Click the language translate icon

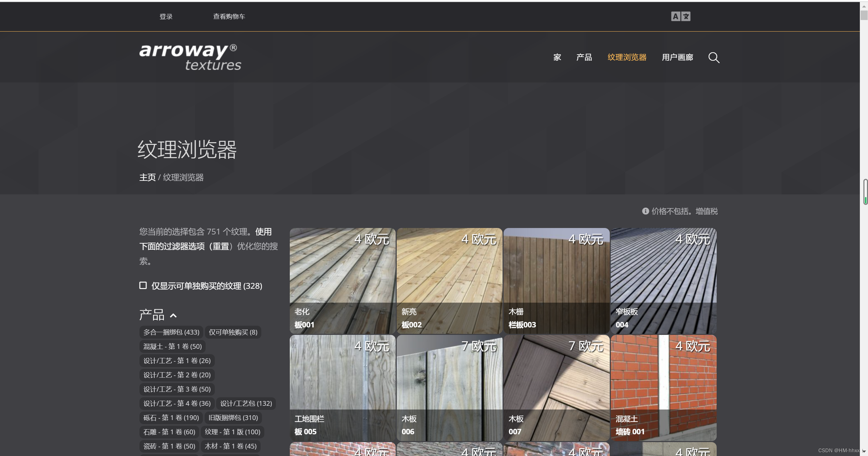(x=680, y=16)
